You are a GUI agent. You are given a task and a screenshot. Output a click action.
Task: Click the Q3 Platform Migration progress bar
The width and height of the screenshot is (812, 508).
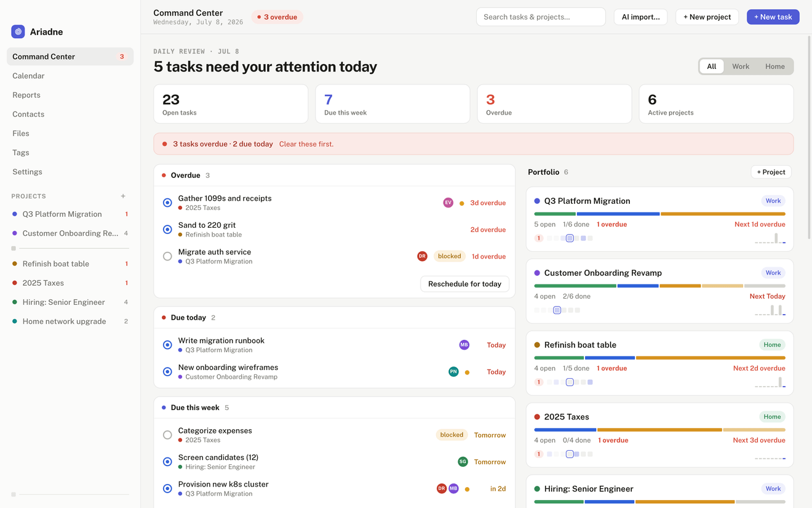pyautogui.click(x=659, y=214)
